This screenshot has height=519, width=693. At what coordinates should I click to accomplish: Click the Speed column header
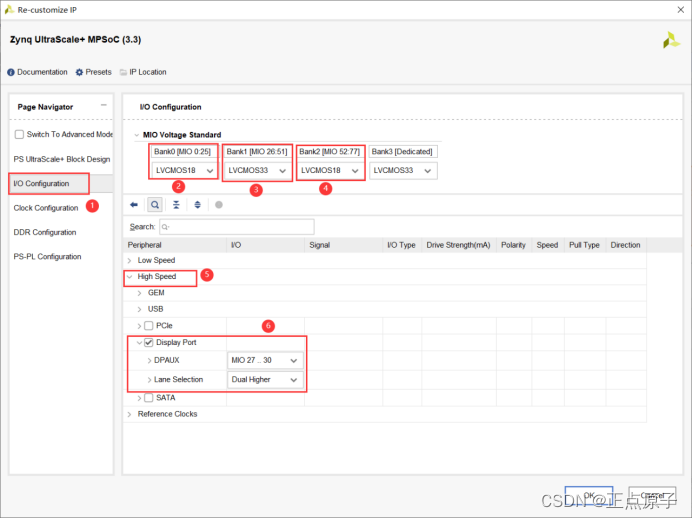coord(548,245)
